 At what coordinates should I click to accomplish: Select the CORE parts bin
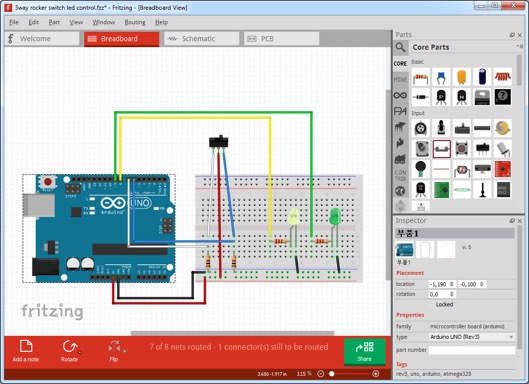400,63
